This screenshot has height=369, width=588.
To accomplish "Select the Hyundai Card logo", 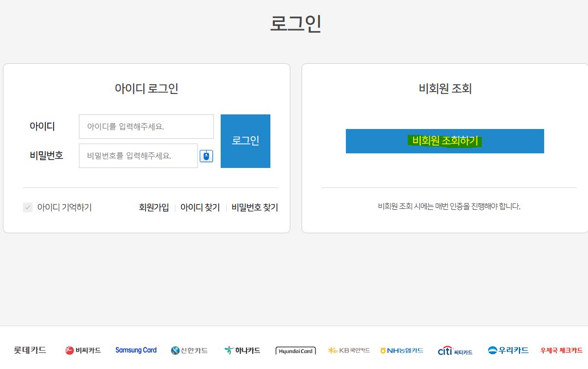I will pos(296,350).
